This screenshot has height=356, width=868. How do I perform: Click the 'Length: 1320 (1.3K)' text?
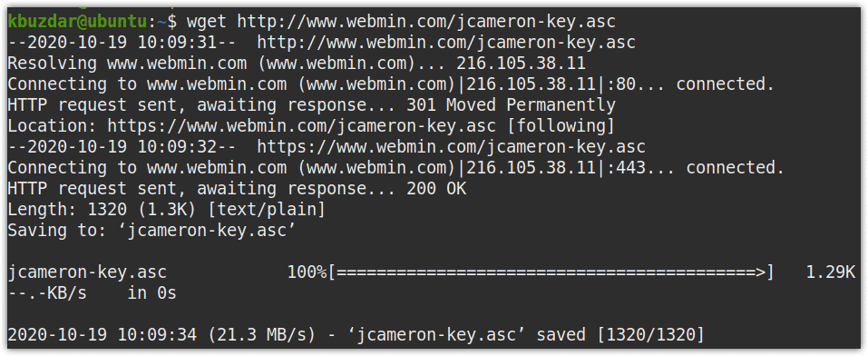tap(102, 210)
